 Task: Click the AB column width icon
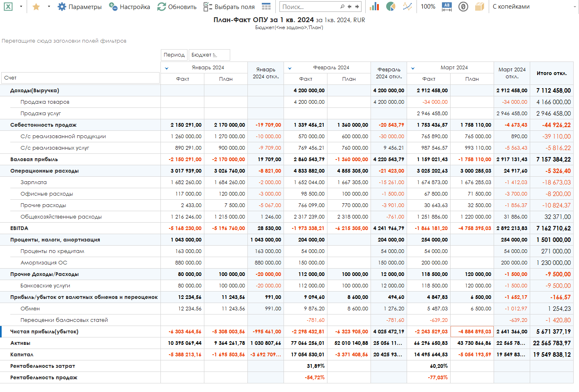(447, 7)
